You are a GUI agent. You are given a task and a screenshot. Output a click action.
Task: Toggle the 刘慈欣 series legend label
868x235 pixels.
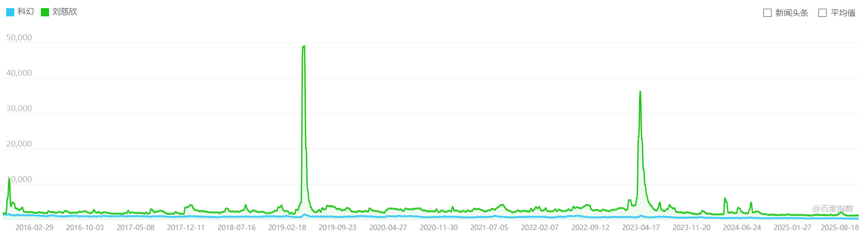point(65,11)
